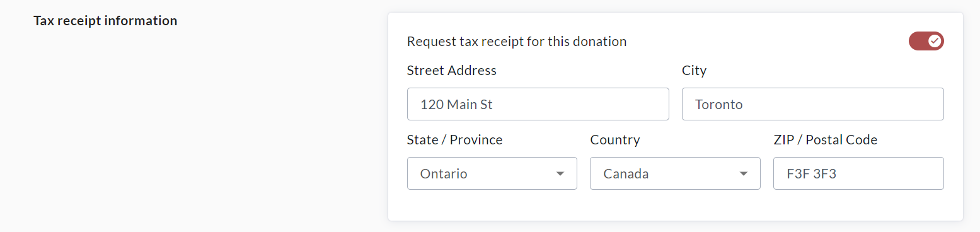The height and width of the screenshot is (232, 980).
Task: Click the Request tax receipt label text
Action: tap(517, 42)
